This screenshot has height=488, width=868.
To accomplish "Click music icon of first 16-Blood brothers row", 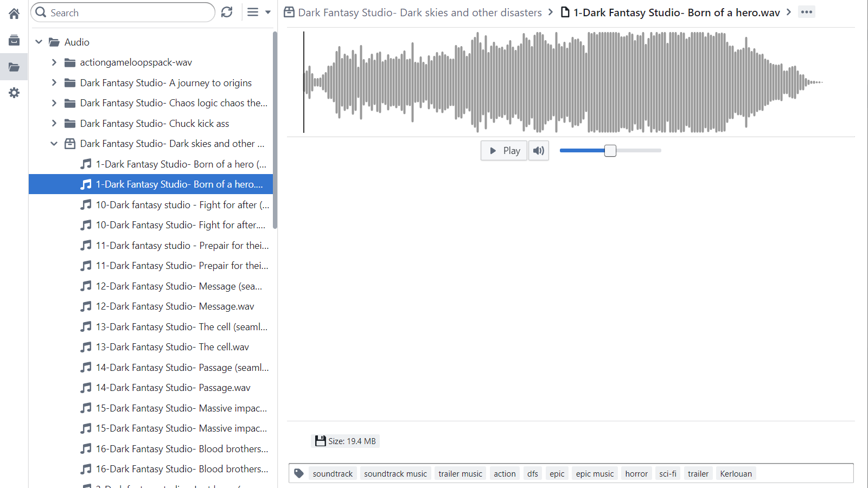I will click(x=86, y=448).
